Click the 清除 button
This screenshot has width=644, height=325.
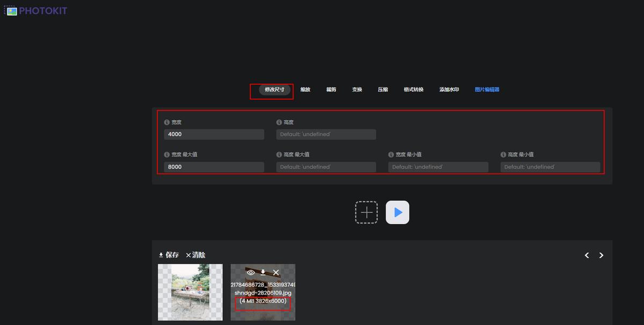[x=195, y=255]
